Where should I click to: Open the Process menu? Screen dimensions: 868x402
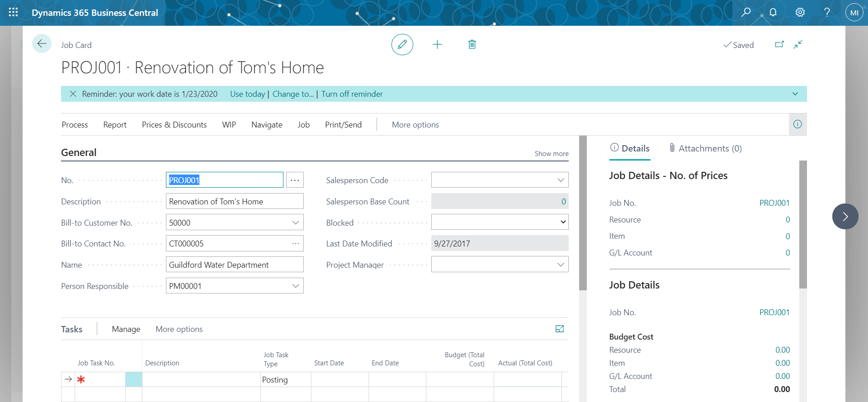point(75,125)
